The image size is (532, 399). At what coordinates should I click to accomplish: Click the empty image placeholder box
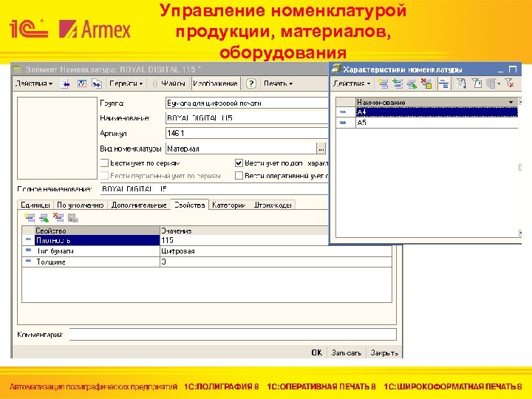coord(57,138)
